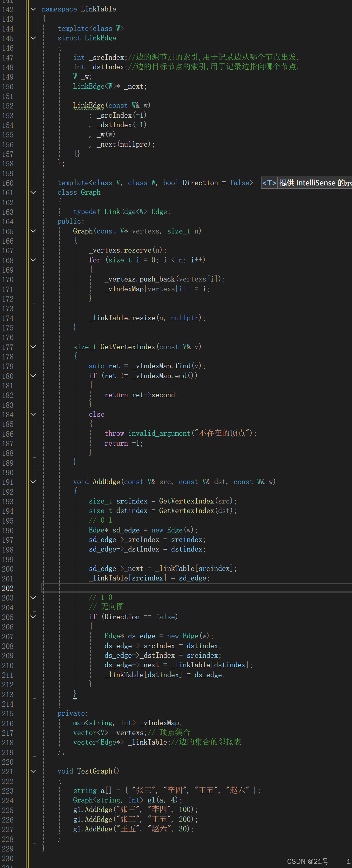Click 'vector<Edge*> _linkTable;' declaration
352x868 pixels.
[122, 742]
